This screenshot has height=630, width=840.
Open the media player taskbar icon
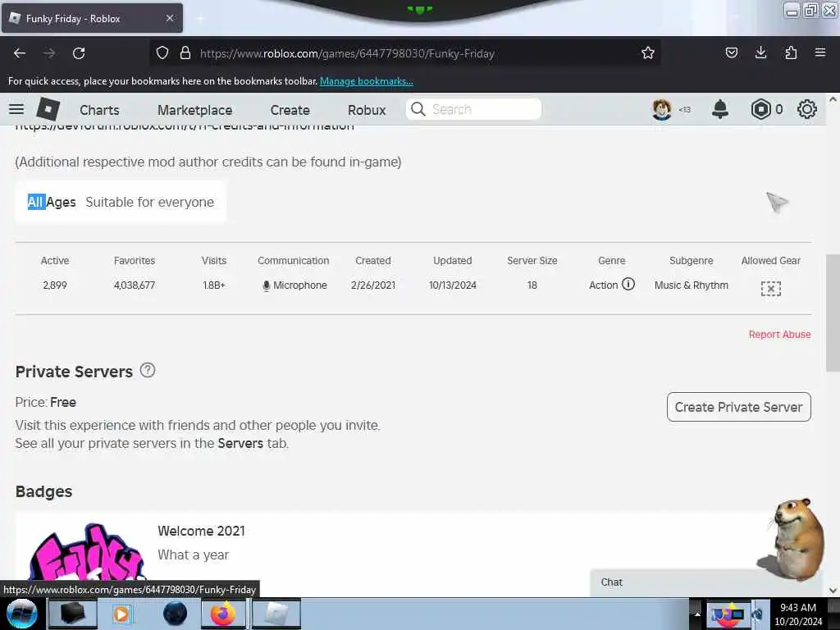(x=121, y=614)
